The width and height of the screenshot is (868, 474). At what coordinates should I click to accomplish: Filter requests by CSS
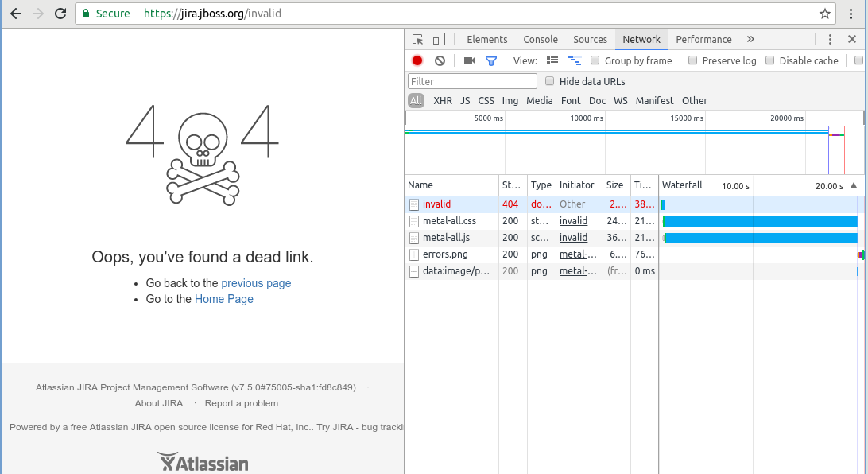486,101
